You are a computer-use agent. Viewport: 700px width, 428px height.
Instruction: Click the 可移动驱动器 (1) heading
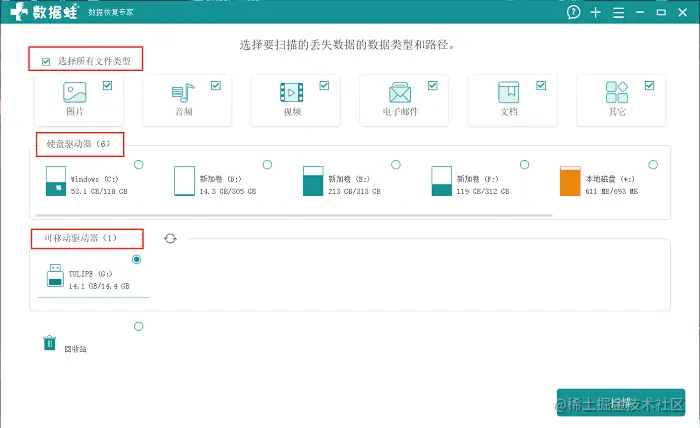tap(80, 238)
